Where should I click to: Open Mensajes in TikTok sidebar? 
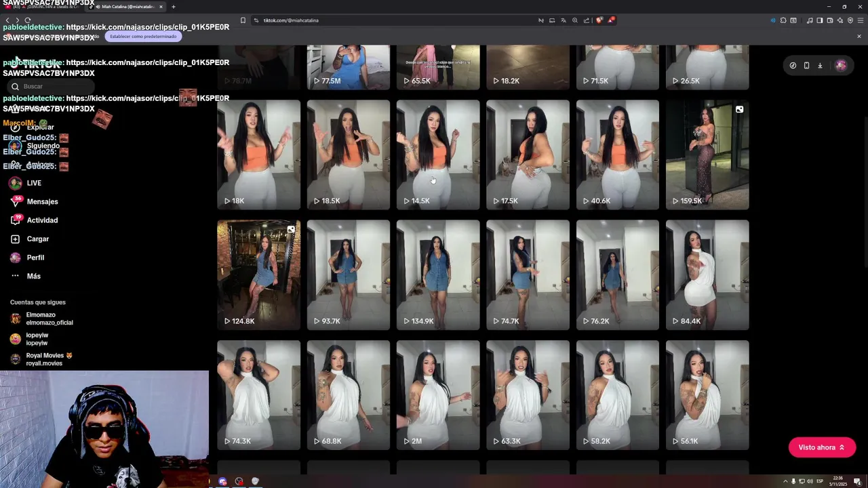(x=42, y=201)
